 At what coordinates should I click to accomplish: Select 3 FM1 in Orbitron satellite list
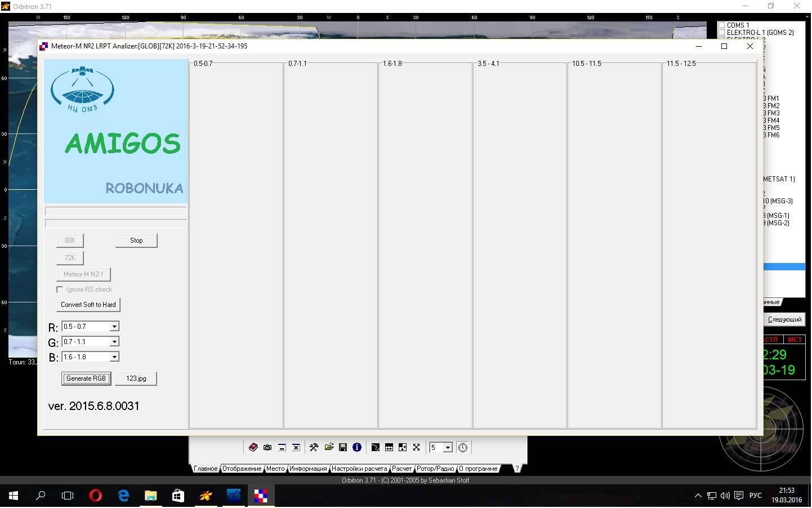pyautogui.click(x=772, y=99)
